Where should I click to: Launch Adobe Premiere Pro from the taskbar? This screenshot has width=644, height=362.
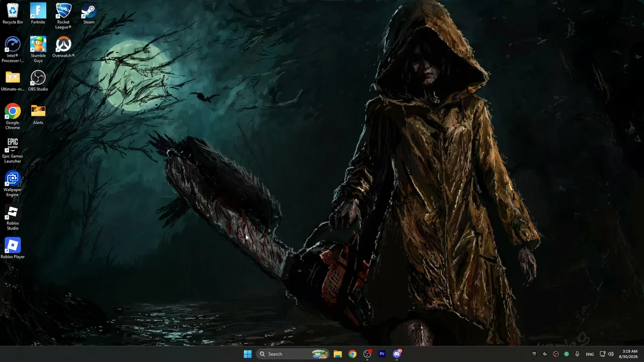coord(382,354)
